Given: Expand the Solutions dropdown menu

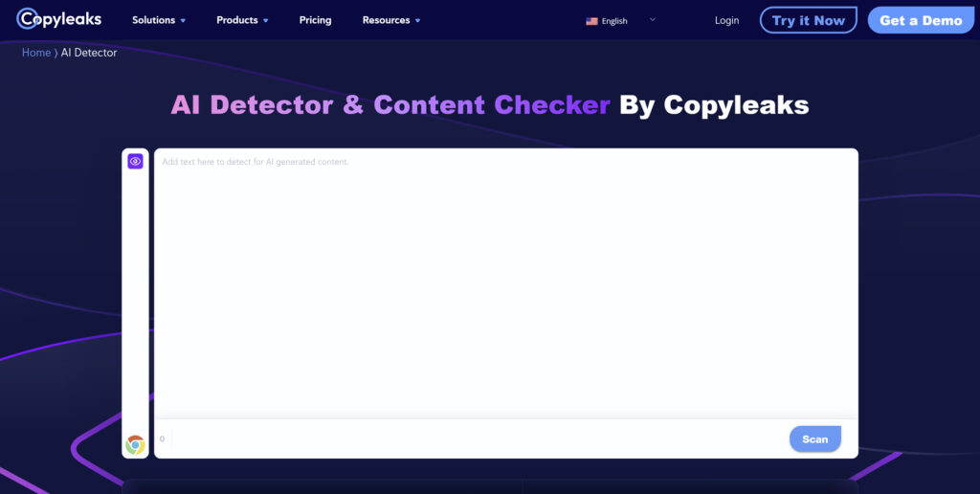Looking at the screenshot, I should (159, 20).
